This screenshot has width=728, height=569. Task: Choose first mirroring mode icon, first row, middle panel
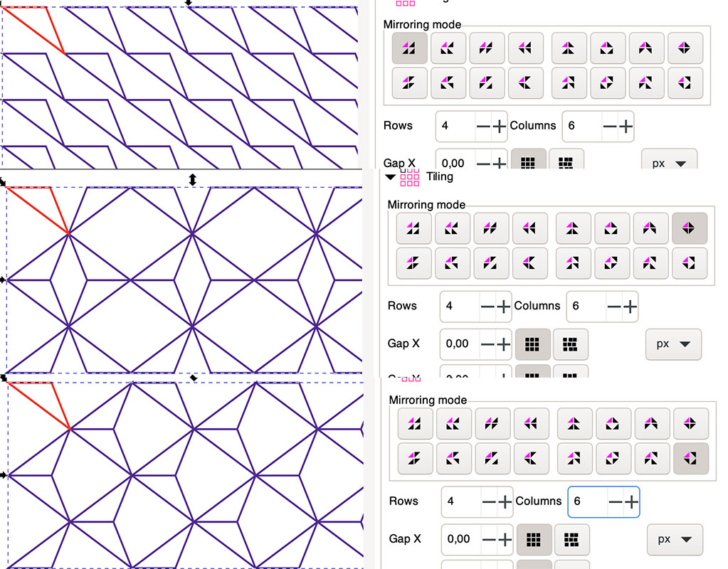click(x=413, y=228)
